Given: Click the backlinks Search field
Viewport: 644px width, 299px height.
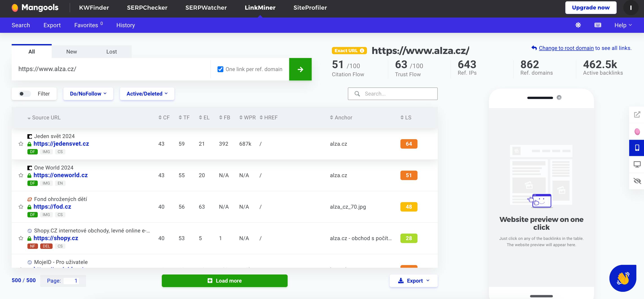Looking at the screenshot, I should (x=393, y=94).
